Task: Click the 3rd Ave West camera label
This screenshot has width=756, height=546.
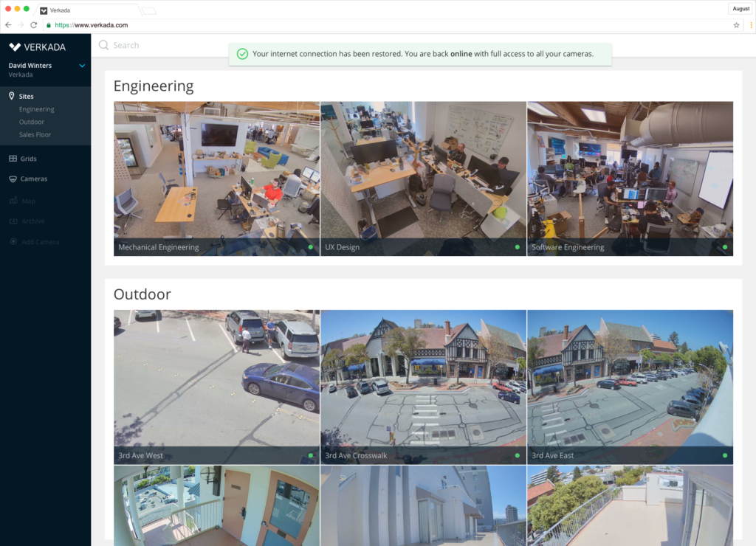Action: (141, 455)
